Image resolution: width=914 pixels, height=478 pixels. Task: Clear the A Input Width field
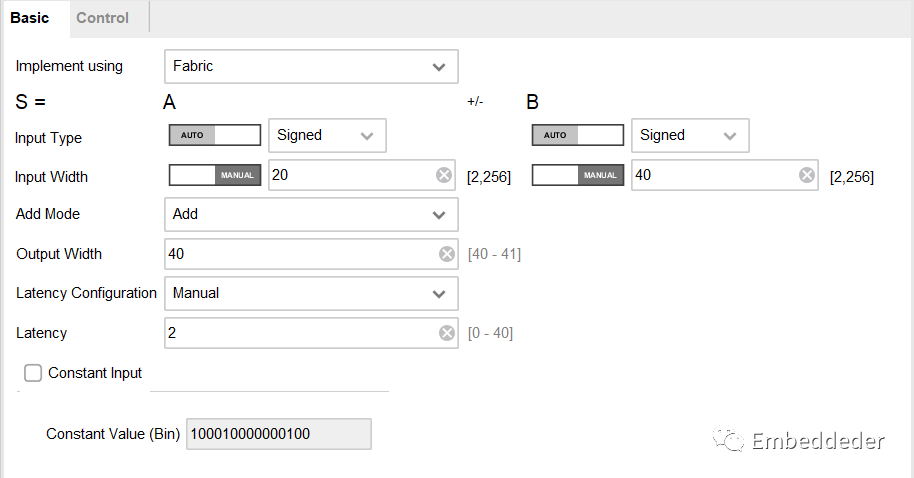(x=443, y=175)
